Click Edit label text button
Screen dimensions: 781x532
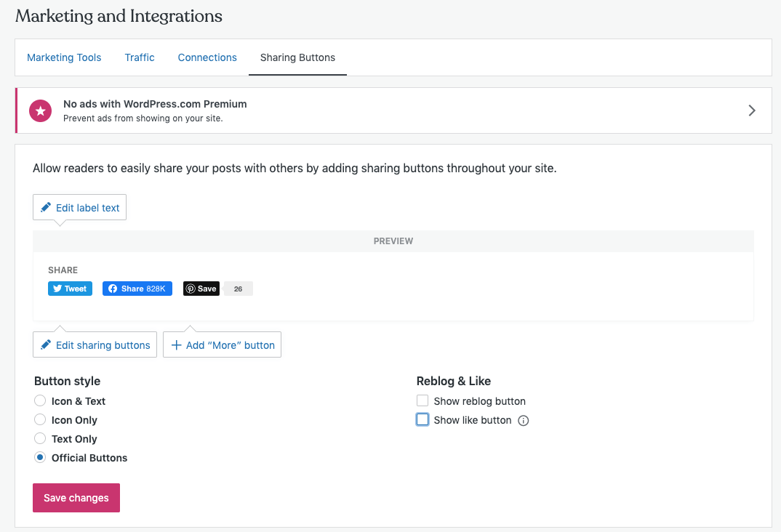(x=80, y=208)
